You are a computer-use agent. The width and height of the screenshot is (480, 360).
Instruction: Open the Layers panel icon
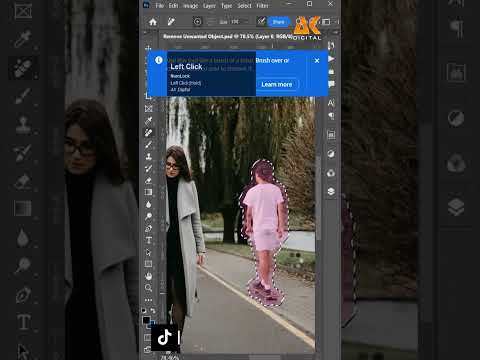(331, 191)
